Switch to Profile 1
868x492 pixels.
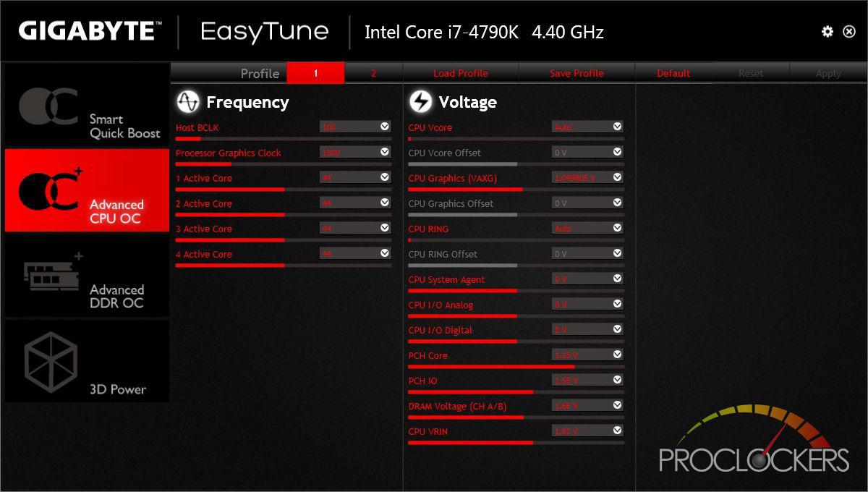tap(316, 73)
